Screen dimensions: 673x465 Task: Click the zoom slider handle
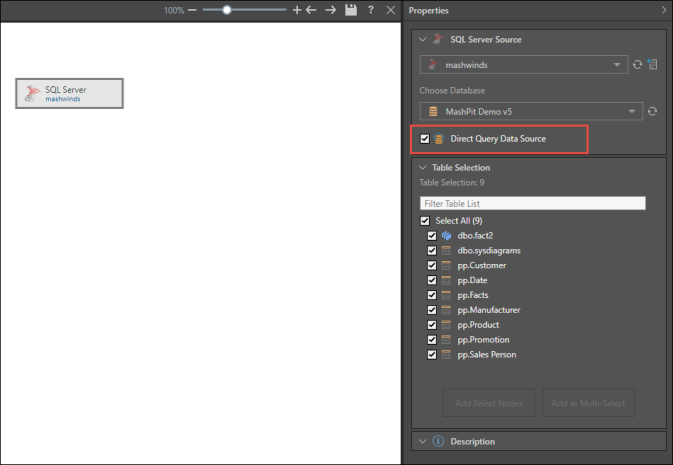[227, 9]
